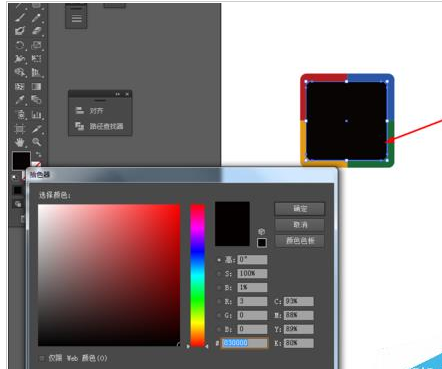The image size is (442, 369).
Task: Open the 路径查找器 (Pathfinder) panel
Action: point(100,126)
